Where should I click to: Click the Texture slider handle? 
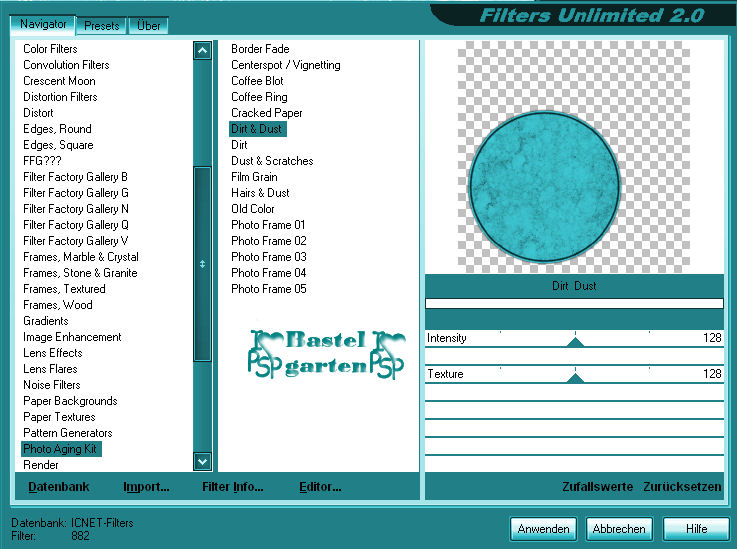575,377
